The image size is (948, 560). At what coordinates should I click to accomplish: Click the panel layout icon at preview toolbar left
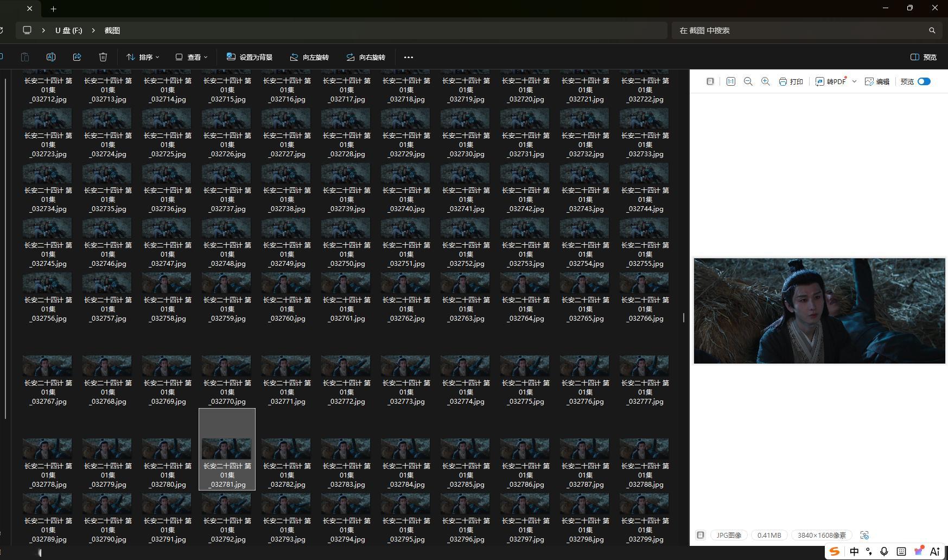click(710, 81)
